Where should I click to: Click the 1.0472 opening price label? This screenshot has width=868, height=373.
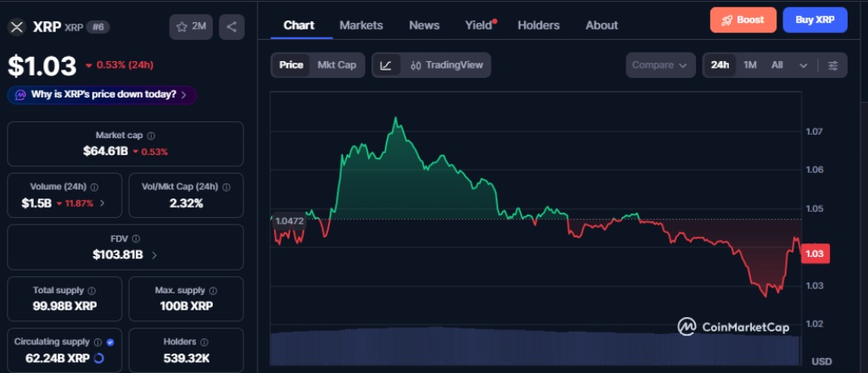point(290,220)
